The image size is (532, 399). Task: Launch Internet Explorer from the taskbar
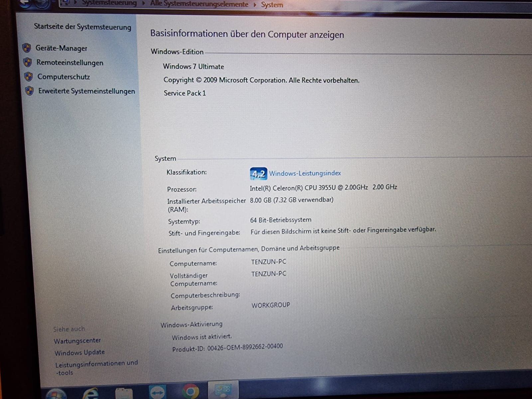coord(90,393)
